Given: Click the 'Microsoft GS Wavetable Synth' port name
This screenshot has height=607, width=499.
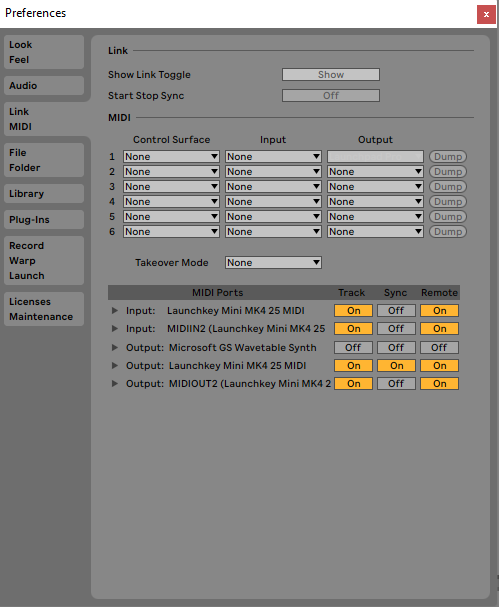Looking at the screenshot, I should [243, 348].
